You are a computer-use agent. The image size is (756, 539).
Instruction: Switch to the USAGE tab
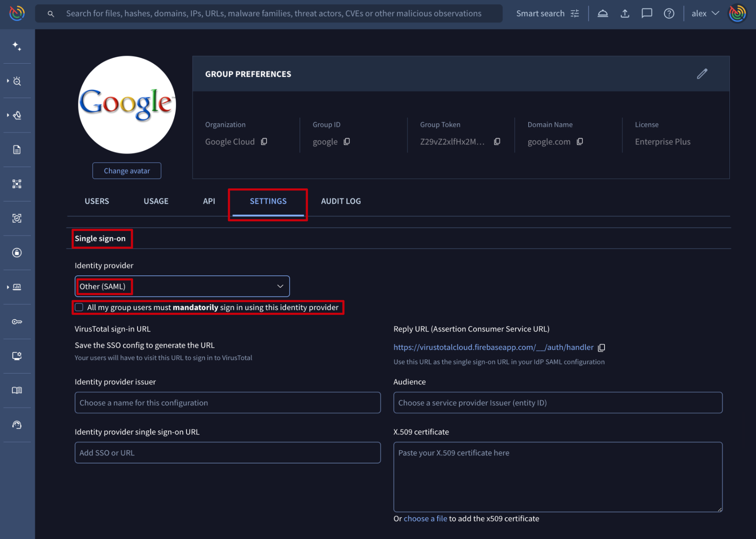click(x=156, y=201)
